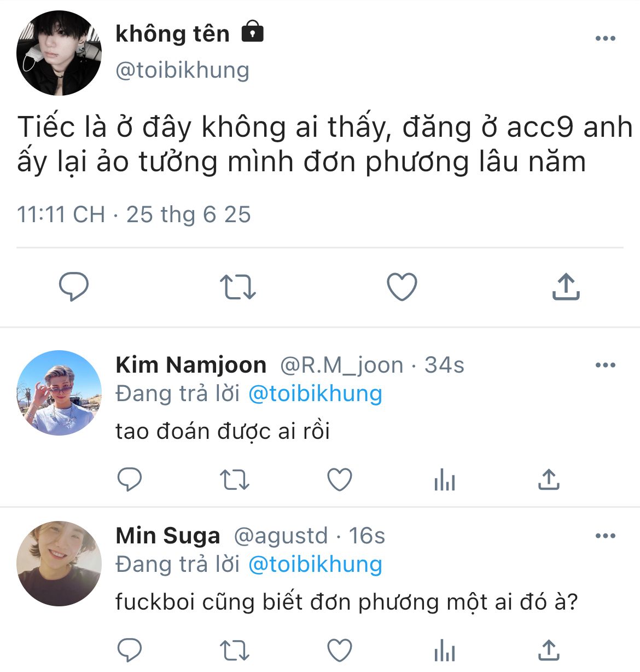Open more options on Kim Namjoon's reply

click(605, 365)
